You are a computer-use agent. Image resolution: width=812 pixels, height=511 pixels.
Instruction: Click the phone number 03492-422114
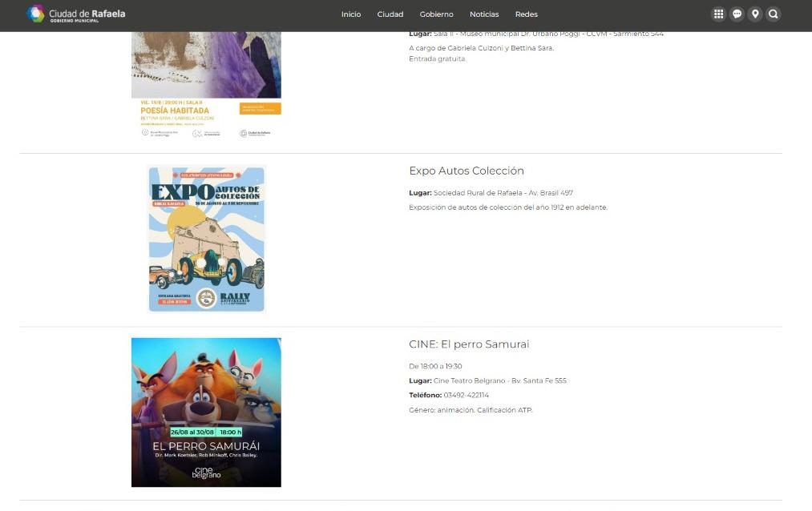(x=466, y=395)
